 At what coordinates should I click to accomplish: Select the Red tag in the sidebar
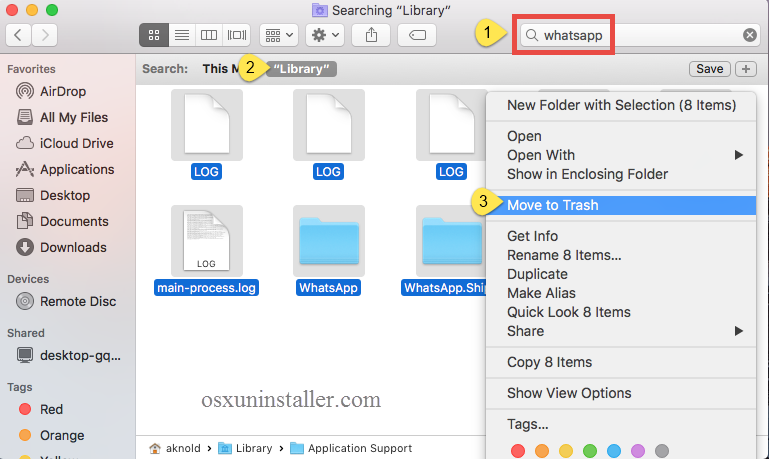41,409
